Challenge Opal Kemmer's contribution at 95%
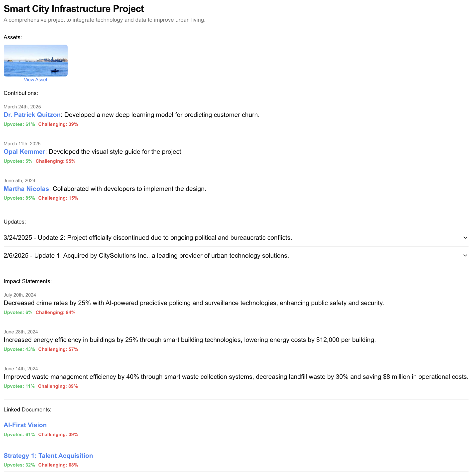474x476 pixels. click(x=55, y=161)
